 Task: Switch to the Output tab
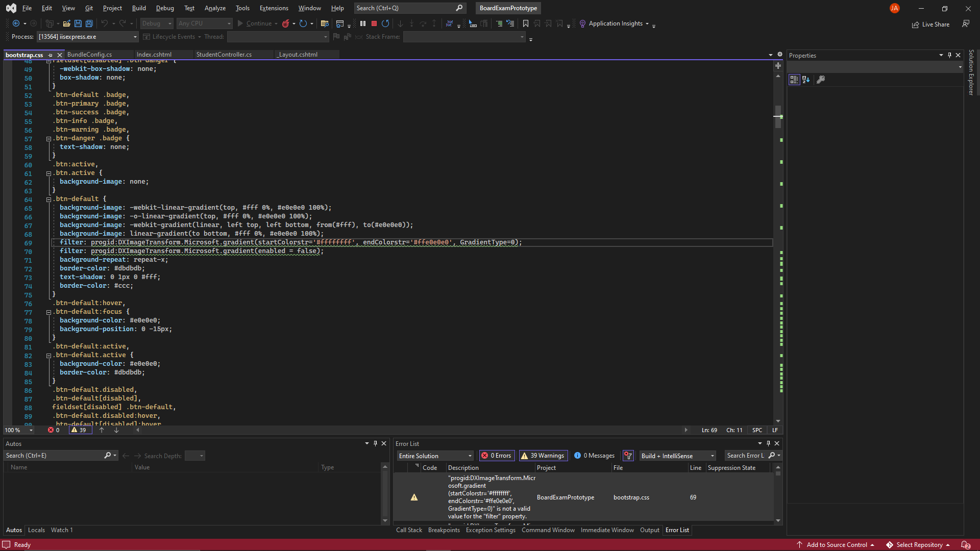[649, 530]
